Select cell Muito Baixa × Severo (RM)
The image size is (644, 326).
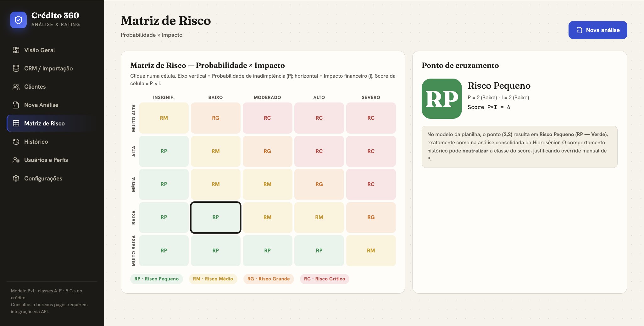tap(371, 251)
